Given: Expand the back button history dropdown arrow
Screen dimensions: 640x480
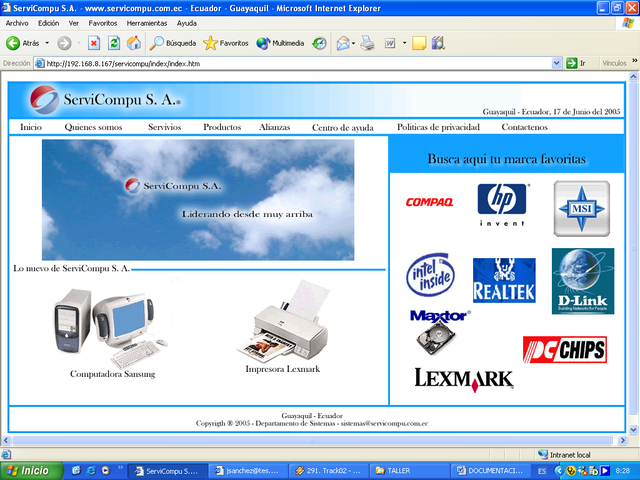Looking at the screenshot, I should (47, 43).
